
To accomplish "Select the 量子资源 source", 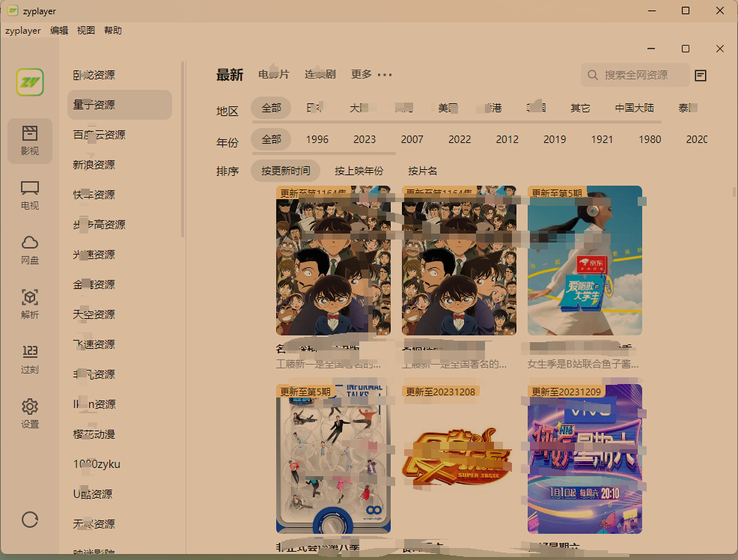I will coord(120,105).
